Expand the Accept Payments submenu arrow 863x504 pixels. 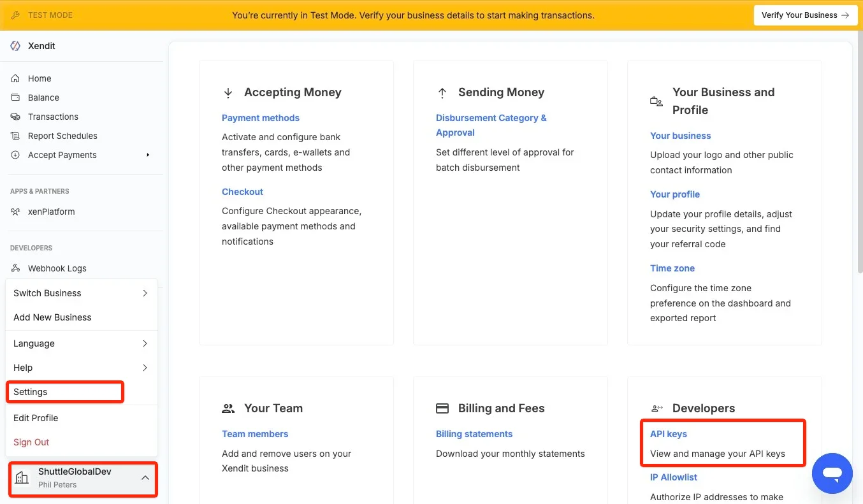pyautogui.click(x=148, y=155)
